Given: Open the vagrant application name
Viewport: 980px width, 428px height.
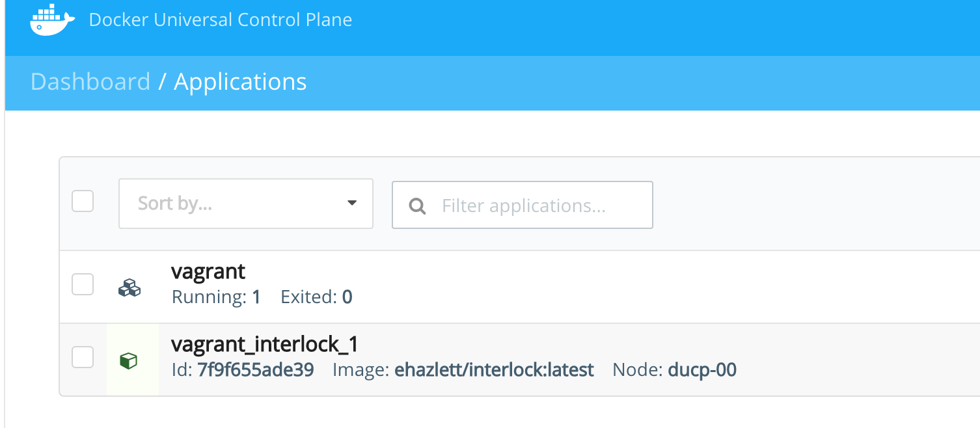Looking at the screenshot, I should coord(208,271).
